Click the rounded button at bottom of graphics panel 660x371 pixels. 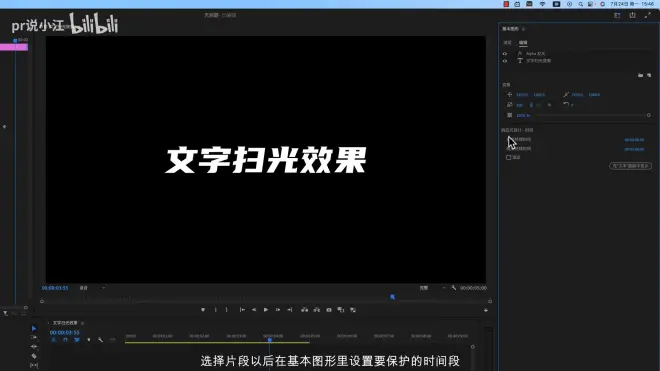point(630,166)
